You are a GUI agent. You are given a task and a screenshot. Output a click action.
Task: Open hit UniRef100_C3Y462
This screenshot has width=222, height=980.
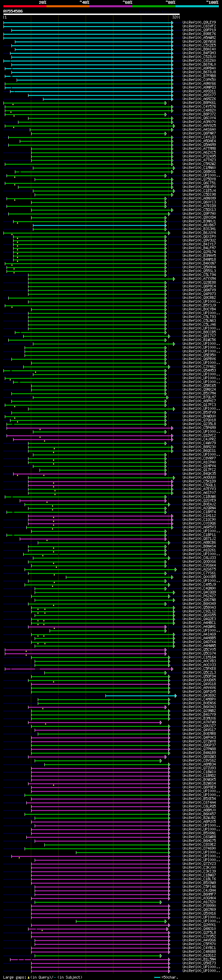[x=199, y=367]
